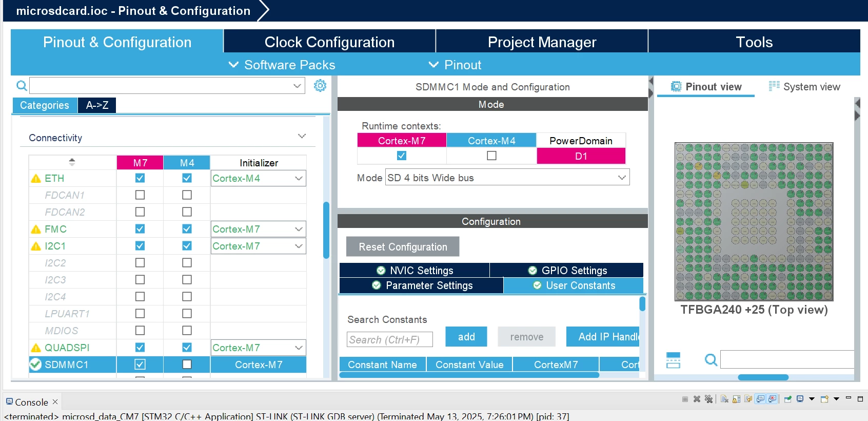The image size is (868, 421).
Task: Click the Display Selected Console monitor icon
Action: 800,399
